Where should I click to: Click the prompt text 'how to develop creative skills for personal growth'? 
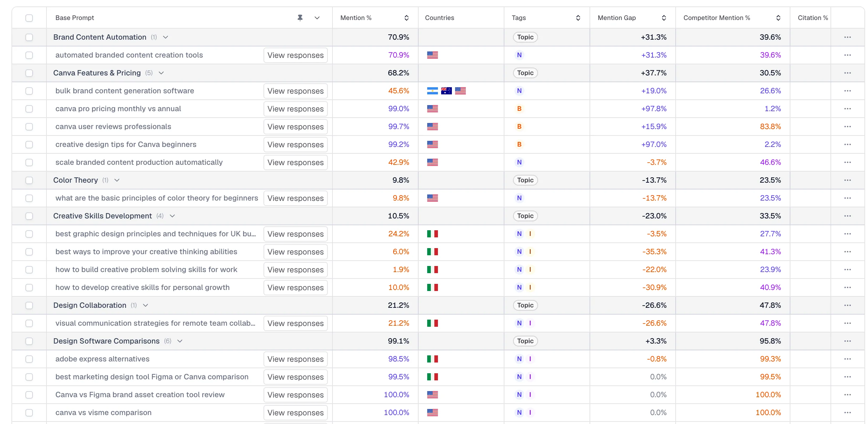tap(142, 287)
